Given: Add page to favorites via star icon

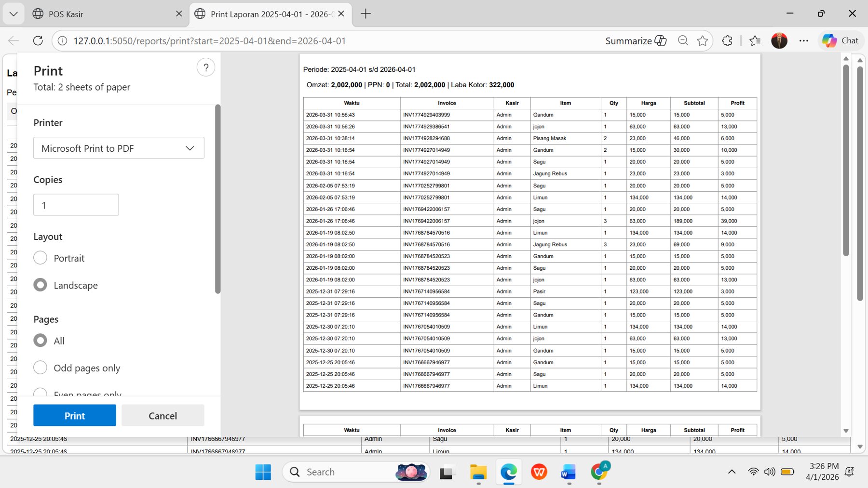Looking at the screenshot, I should [x=703, y=40].
